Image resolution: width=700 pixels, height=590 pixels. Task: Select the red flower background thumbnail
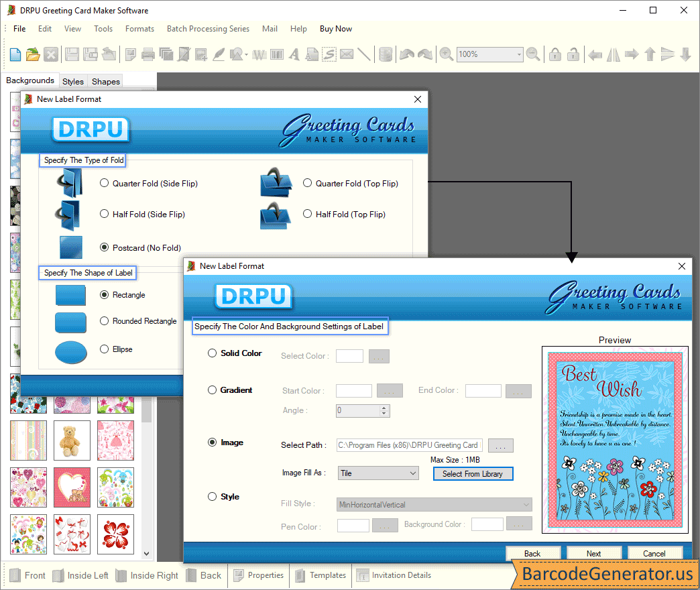tap(115, 534)
